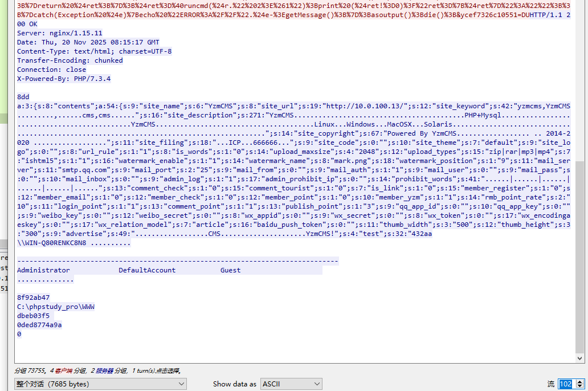Increase the stream number with the up arrow
588x391 pixels.
580,382
